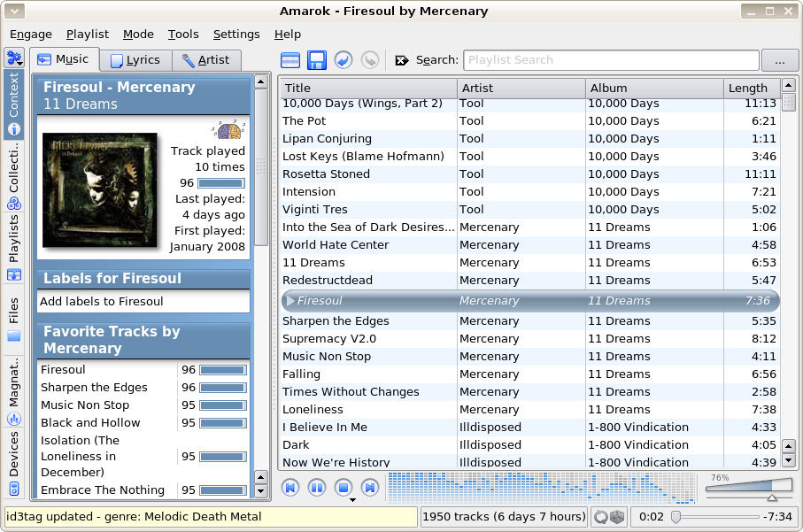
Task: Click the playing Firesoul row play indicator
Action: pyautogui.click(x=290, y=301)
